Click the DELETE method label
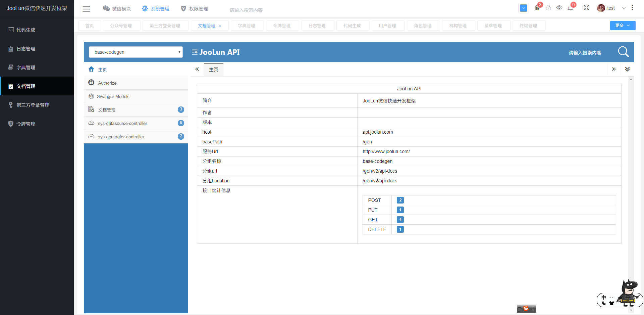Screen dimensions: 644x315 377,229
